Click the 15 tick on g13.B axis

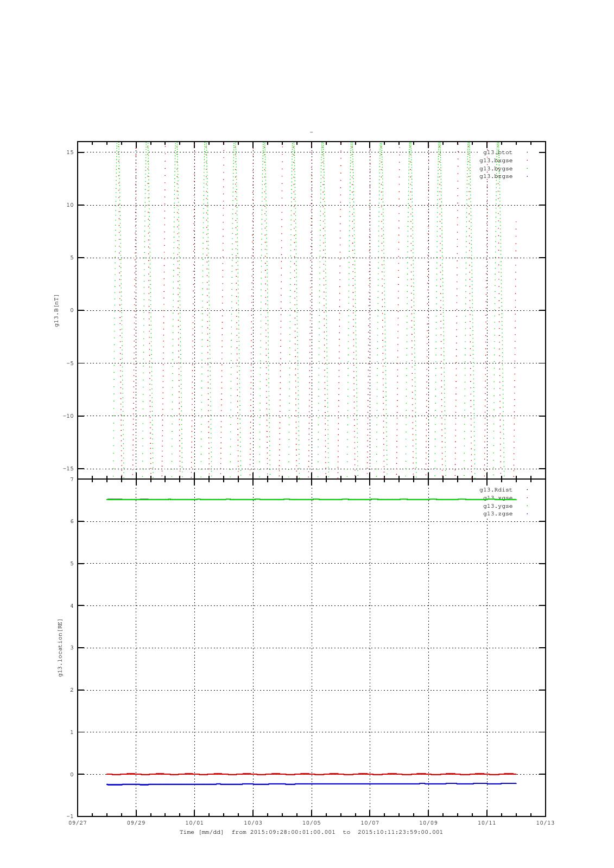(x=70, y=152)
